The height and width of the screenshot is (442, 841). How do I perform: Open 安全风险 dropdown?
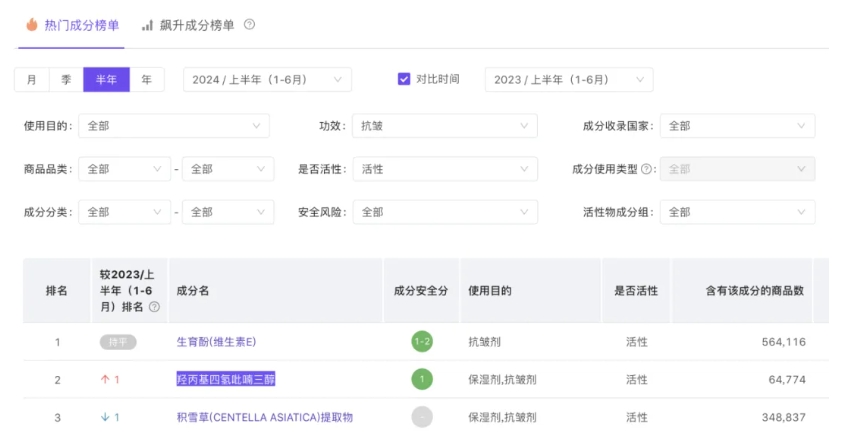(445, 212)
